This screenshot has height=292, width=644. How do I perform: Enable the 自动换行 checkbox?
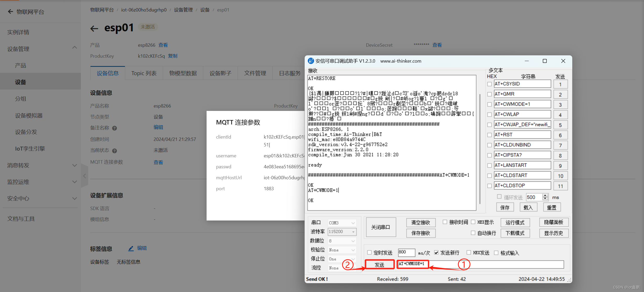coord(473,233)
